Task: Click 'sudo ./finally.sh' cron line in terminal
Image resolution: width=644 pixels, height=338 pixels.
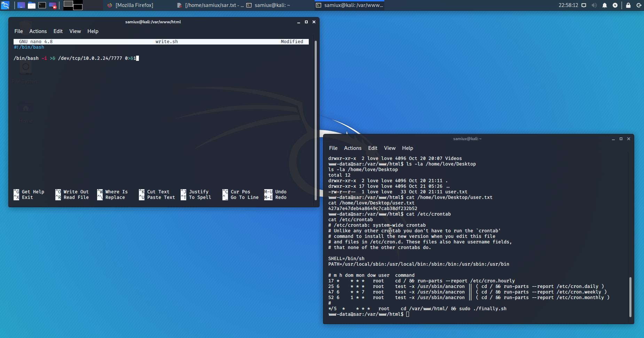Action: point(417,309)
